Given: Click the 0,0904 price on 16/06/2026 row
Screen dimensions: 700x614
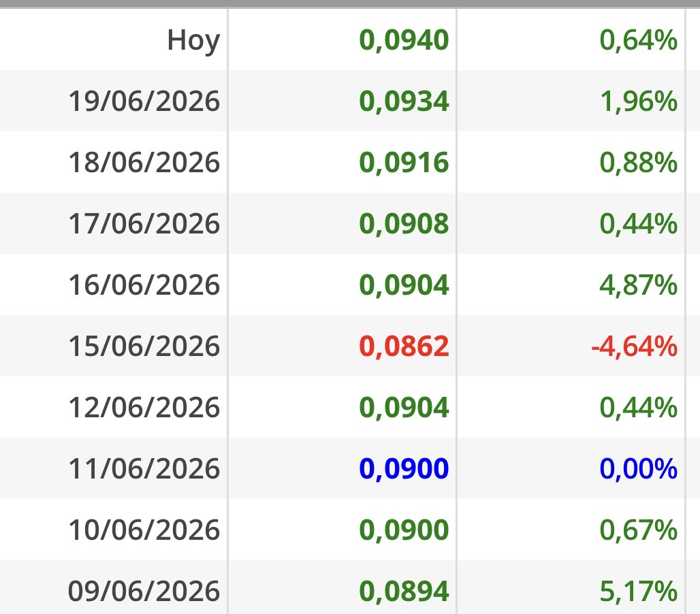Looking at the screenshot, I should [x=404, y=285].
